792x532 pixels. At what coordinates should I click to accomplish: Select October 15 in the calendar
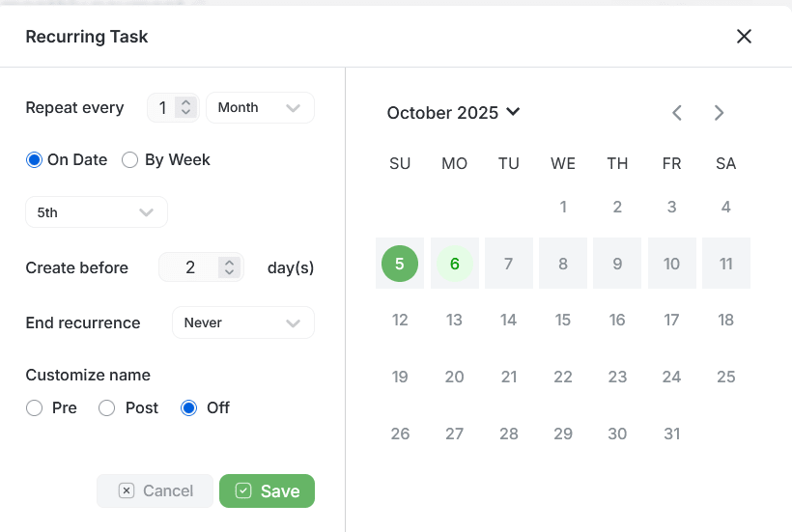click(x=563, y=321)
